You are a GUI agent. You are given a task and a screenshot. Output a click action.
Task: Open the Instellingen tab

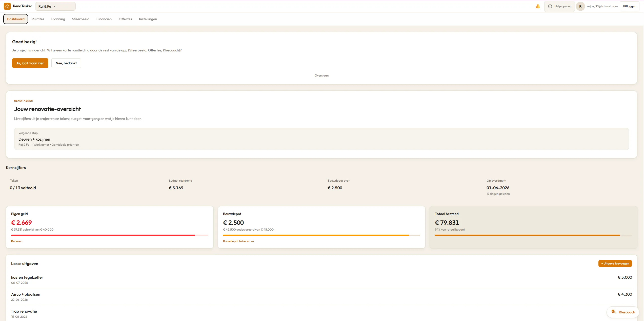[x=148, y=19]
